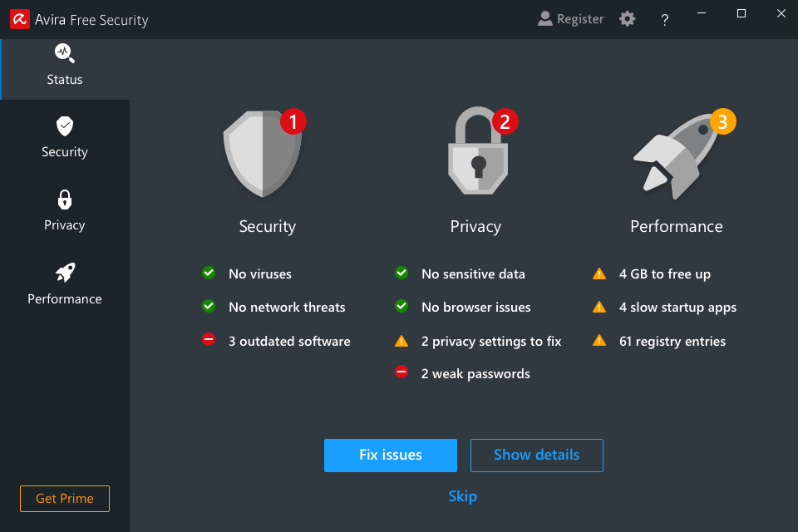The image size is (798, 532).
Task: Select the Status tab in sidebar
Action: tap(65, 69)
